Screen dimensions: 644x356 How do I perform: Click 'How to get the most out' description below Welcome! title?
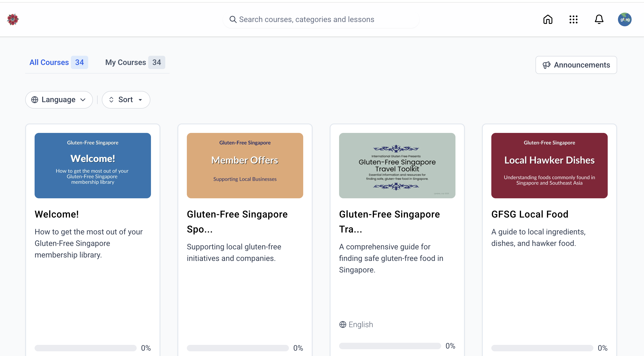pyautogui.click(x=89, y=243)
